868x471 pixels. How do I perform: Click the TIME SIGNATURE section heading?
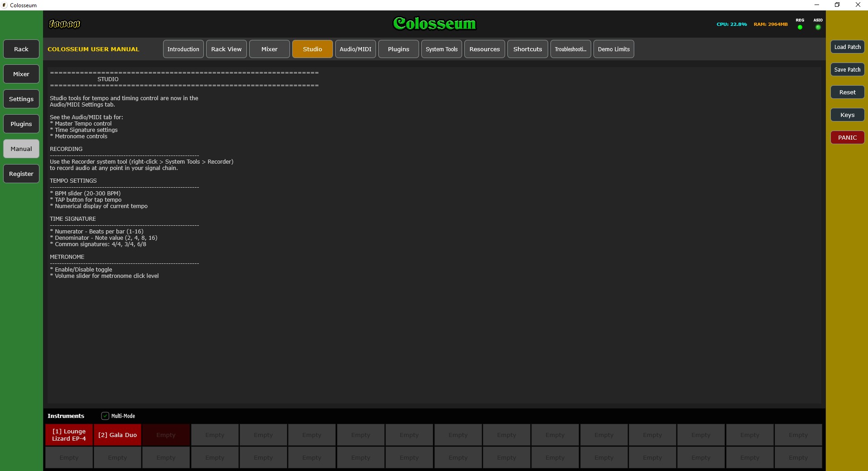click(72, 219)
